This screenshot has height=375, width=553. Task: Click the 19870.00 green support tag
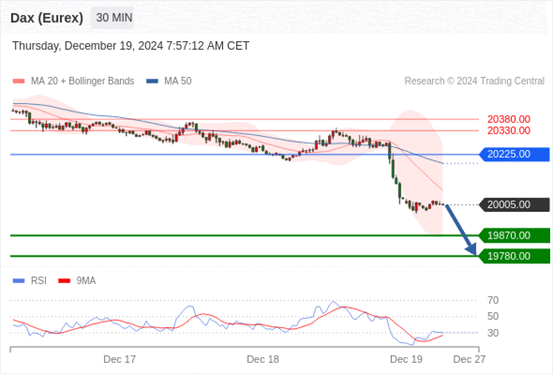514,235
